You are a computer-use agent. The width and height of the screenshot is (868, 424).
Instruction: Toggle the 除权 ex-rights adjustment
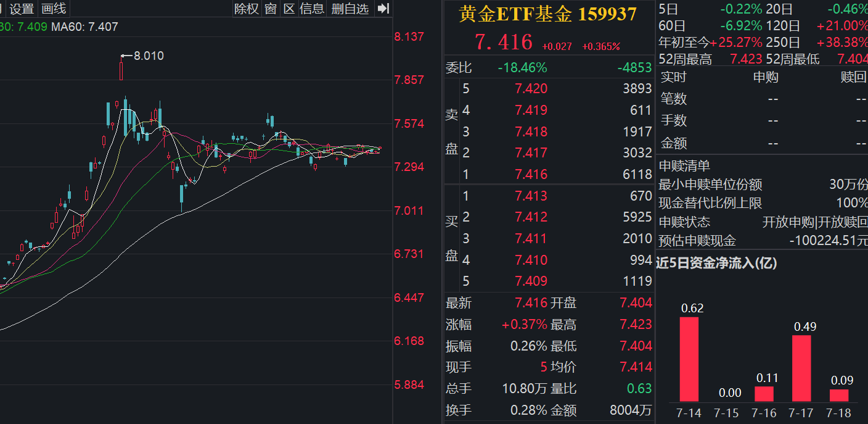point(246,9)
